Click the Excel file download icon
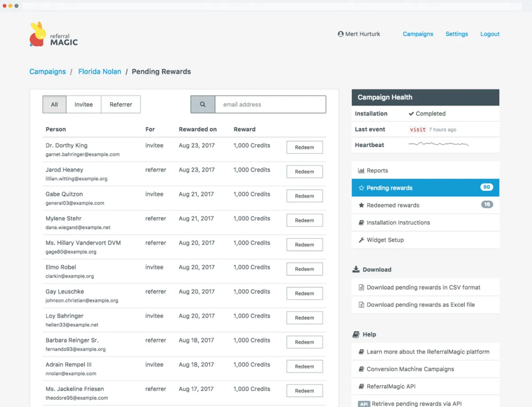532x407 pixels. pyautogui.click(x=361, y=305)
